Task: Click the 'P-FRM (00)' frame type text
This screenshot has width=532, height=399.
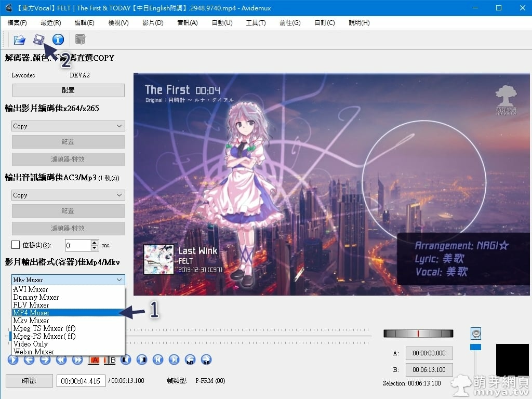Action: 210,381
